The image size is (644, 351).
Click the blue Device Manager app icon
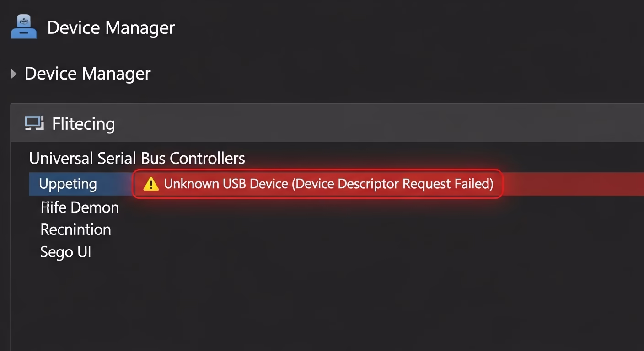24,27
